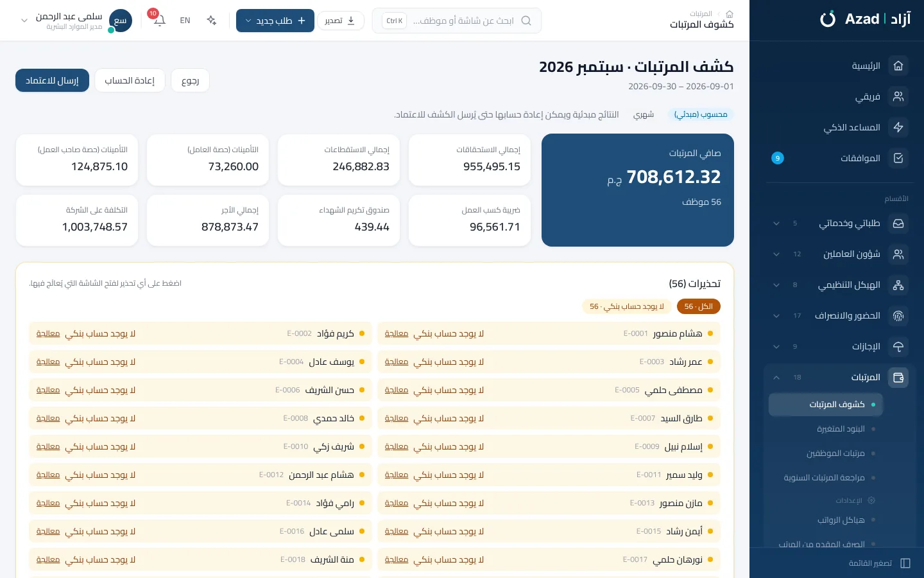Open the طلب جديد dropdown arrow

pyautogui.click(x=248, y=21)
